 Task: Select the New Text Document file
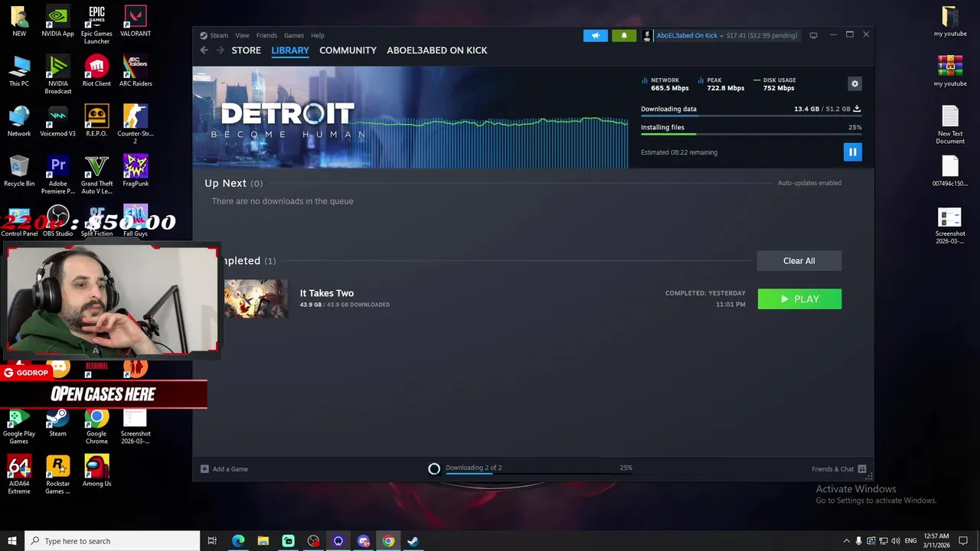[x=950, y=125]
